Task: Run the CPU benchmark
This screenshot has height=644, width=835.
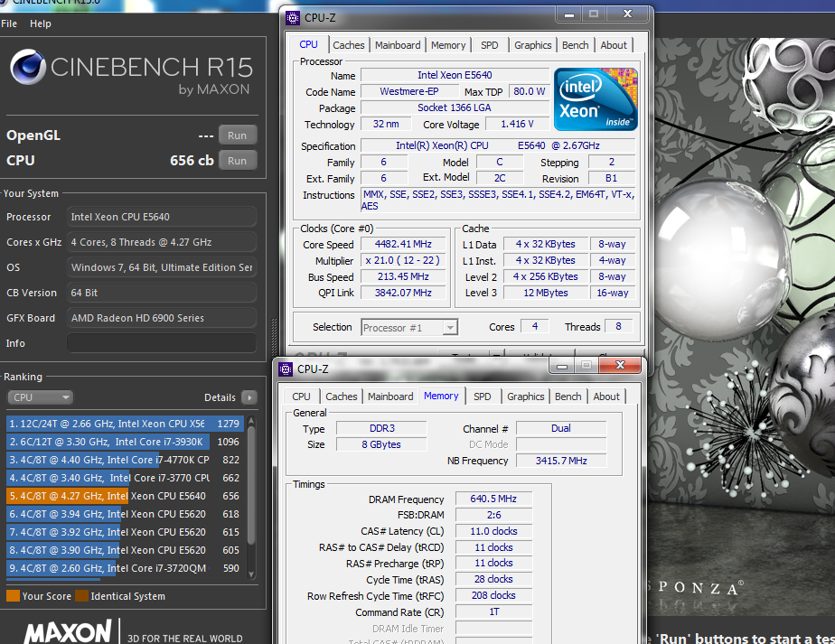Action: (237, 160)
